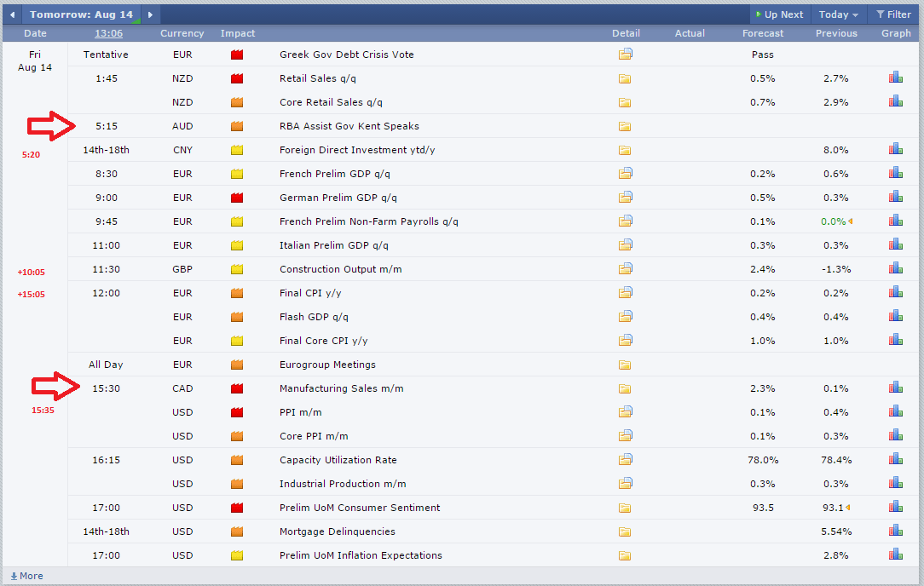
Task: Click yellow impact icon for French Prelim GDP q/q
Action: (x=237, y=174)
